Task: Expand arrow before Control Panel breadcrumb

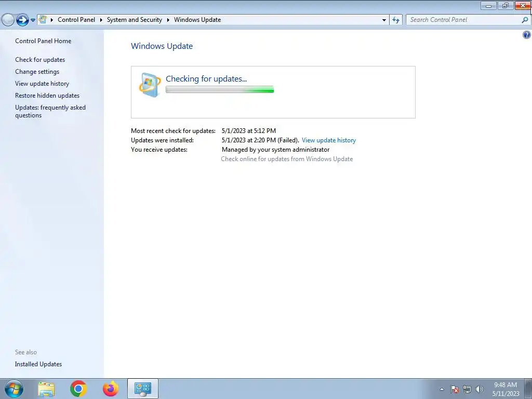Action: (x=52, y=20)
